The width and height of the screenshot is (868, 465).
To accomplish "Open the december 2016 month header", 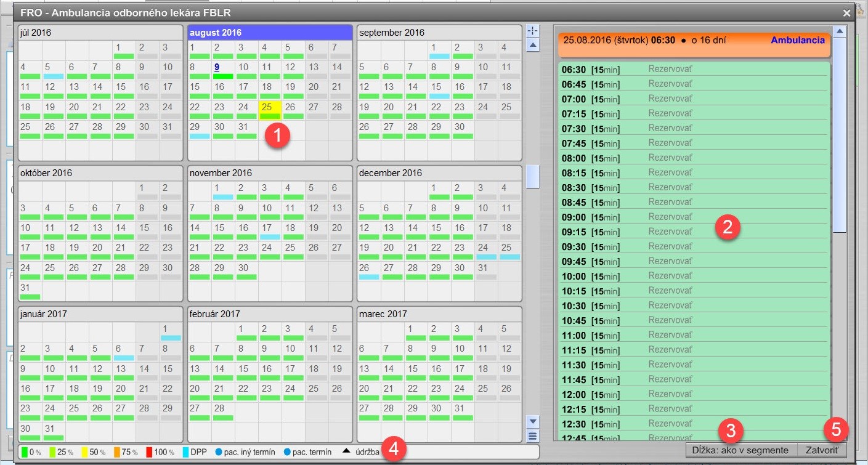I will click(439, 173).
